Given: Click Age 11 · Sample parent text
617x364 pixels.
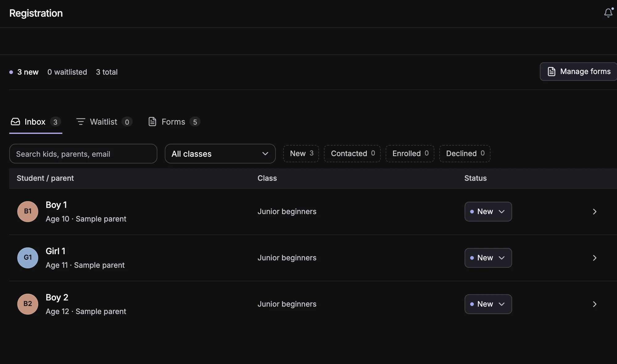Looking at the screenshot, I should coord(85,265).
